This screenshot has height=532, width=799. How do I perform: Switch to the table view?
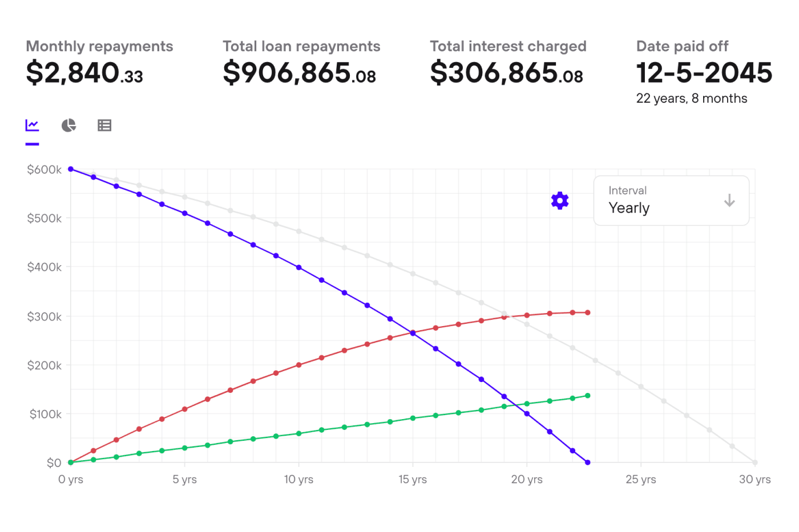pos(104,125)
